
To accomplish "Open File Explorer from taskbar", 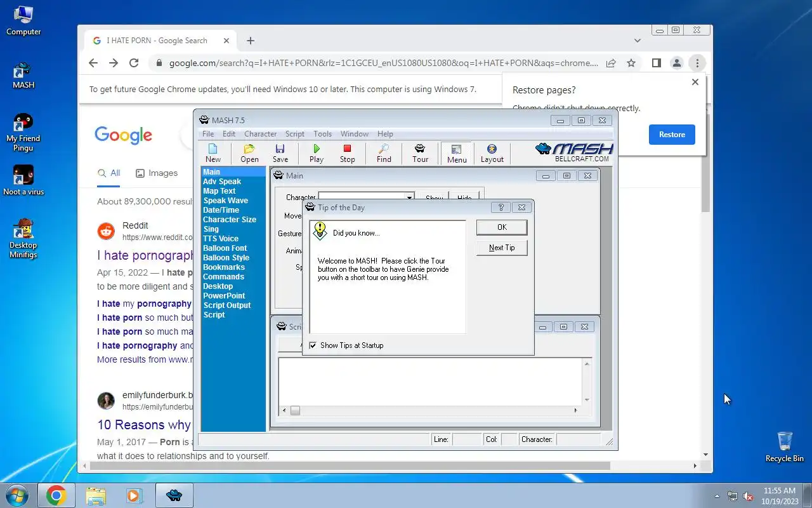I will click(x=96, y=495).
